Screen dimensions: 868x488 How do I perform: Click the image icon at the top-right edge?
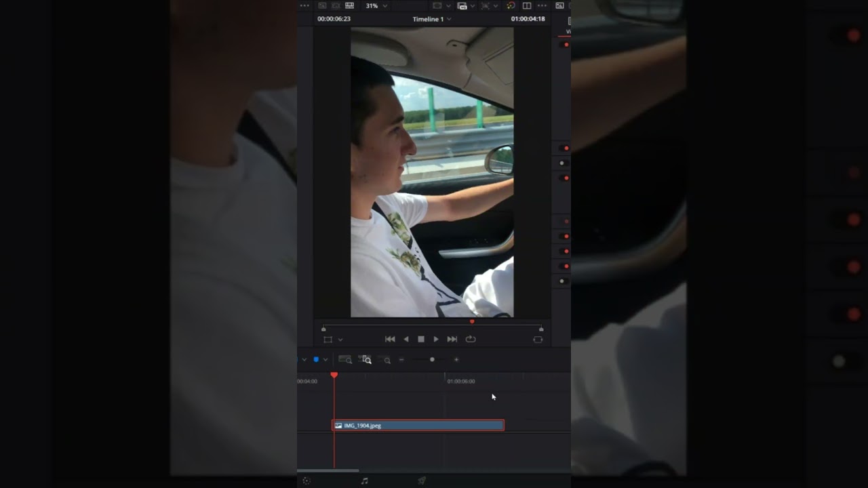pos(559,5)
